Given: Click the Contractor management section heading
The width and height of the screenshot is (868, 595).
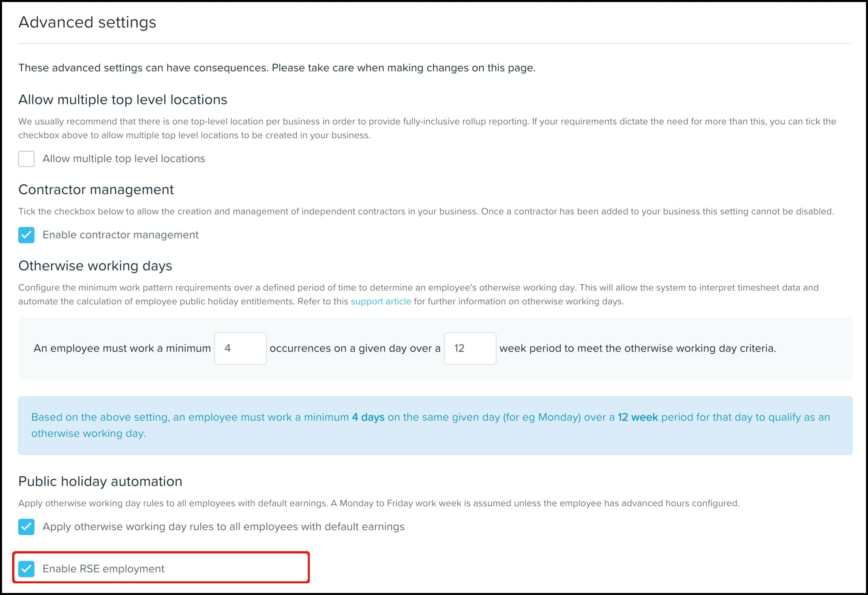Looking at the screenshot, I should [96, 190].
